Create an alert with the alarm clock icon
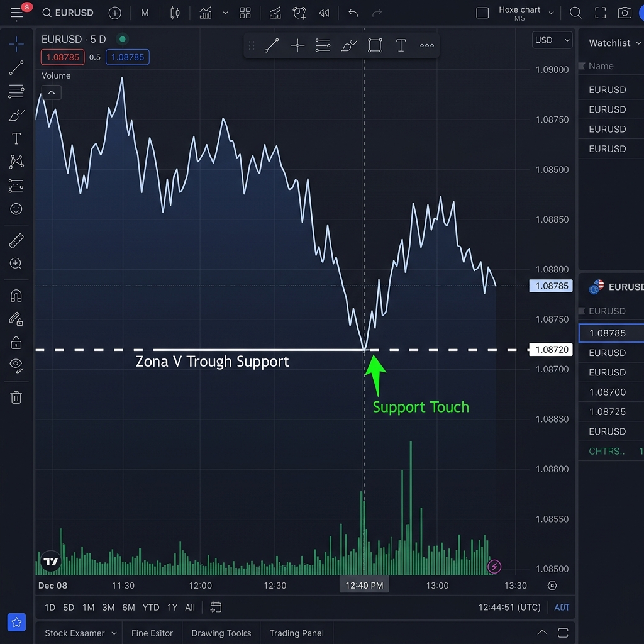Screen dimensions: 644x644 pyautogui.click(x=299, y=13)
